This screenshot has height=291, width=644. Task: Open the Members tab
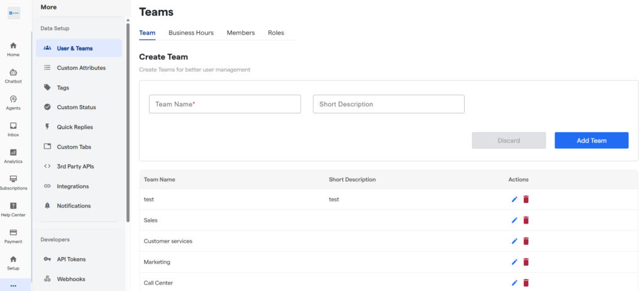(x=240, y=33)
